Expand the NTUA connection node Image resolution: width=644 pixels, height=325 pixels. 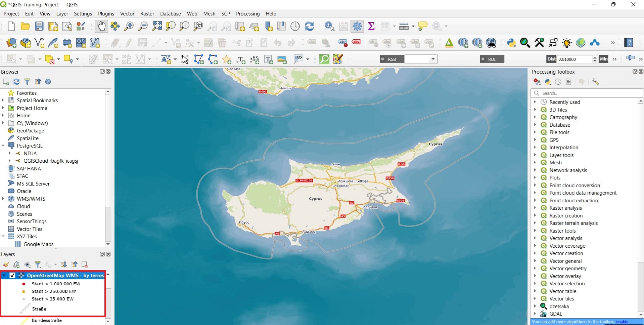pyautogui.click(x=10, y=153)
